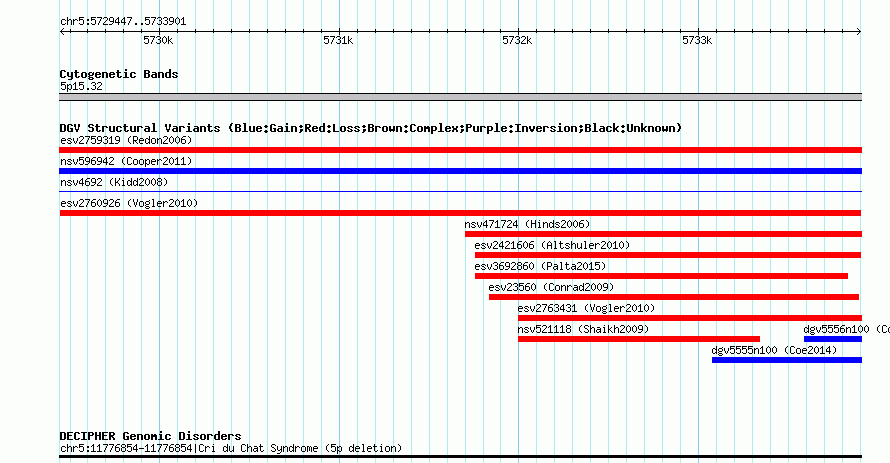This screenshot has width=890, height=463.
Task: Click the red bar of esv23560
Action: coord(674,297)
